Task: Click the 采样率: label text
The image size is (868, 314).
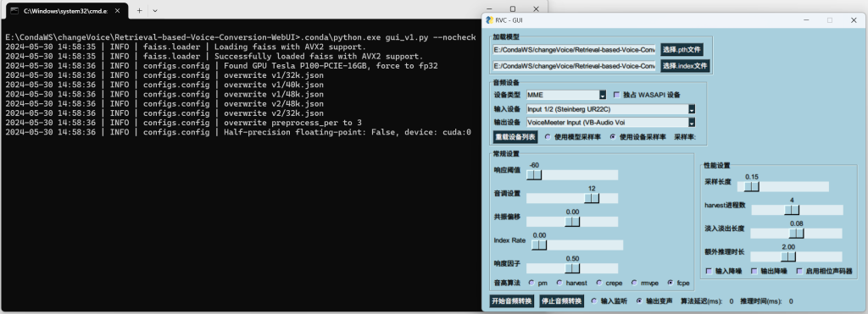Action: pyautogui.click(x=685, y=136)
